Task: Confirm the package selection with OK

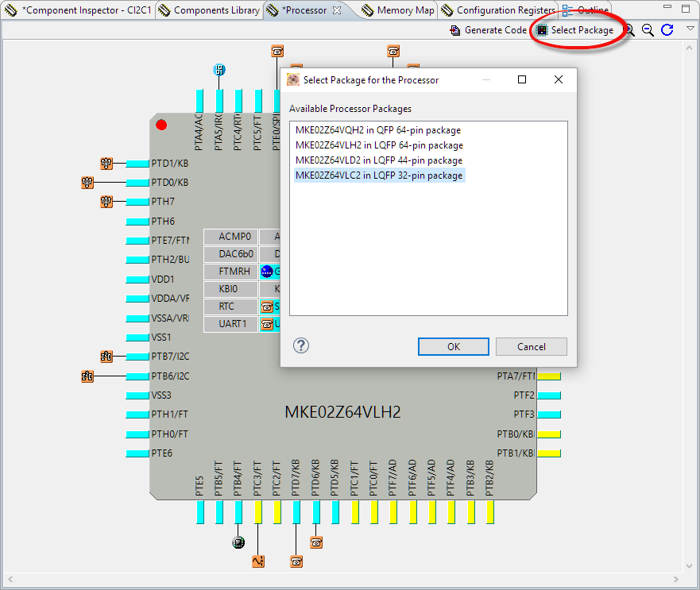Action: point(453,346)
